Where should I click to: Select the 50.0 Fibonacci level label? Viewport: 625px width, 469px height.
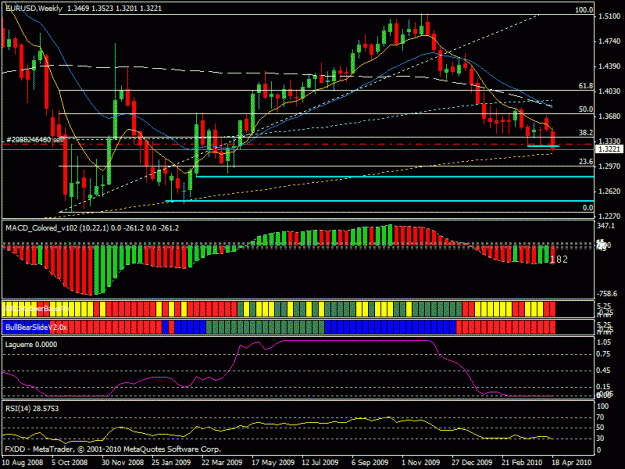(x=586, y=109)
